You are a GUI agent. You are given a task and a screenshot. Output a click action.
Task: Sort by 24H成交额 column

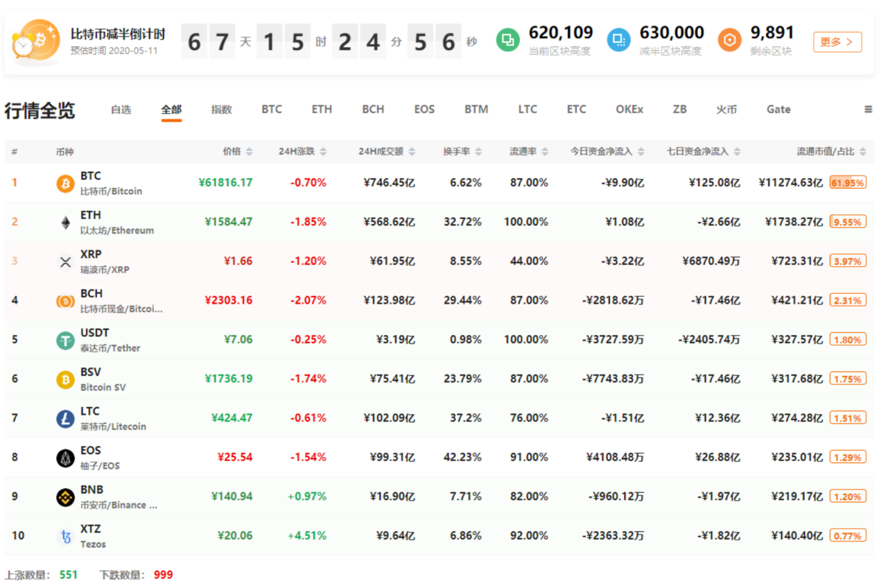click(x=387, y=151)
